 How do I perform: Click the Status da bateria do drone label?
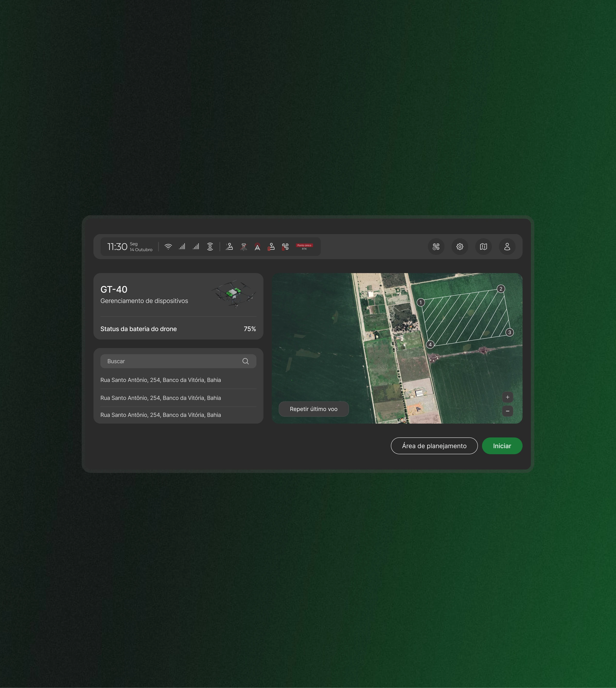[x=138, y=329]
